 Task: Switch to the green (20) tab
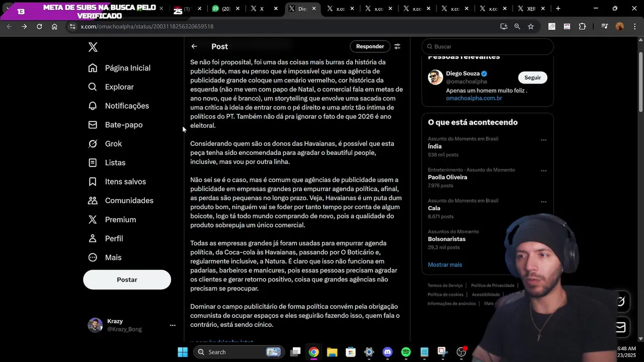point(220,9)
